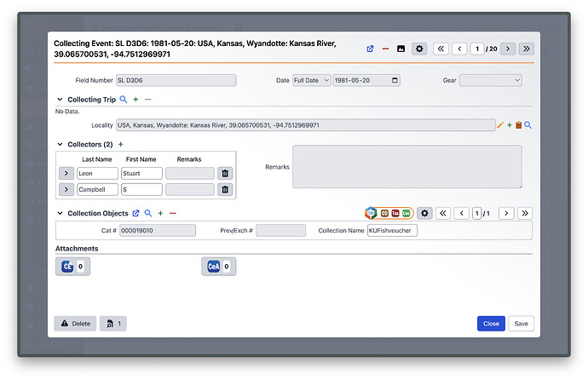Clone locality using the clipboard icon
The image size is (588, 380).
[519, 125]
